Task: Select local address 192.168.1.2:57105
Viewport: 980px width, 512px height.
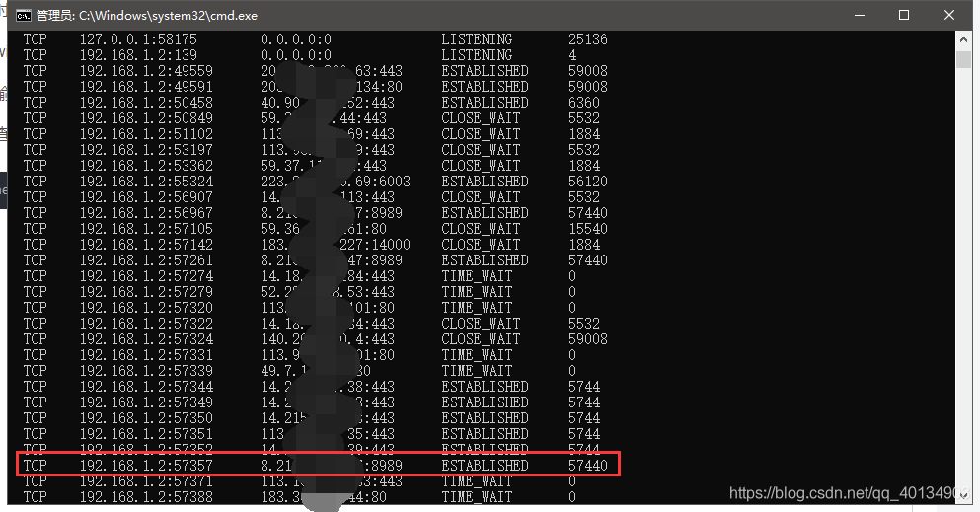Action: pos(146,229)
